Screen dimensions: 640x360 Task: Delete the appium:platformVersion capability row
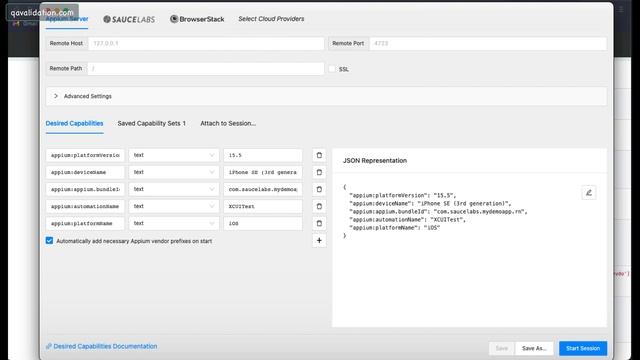coord(319,155)
